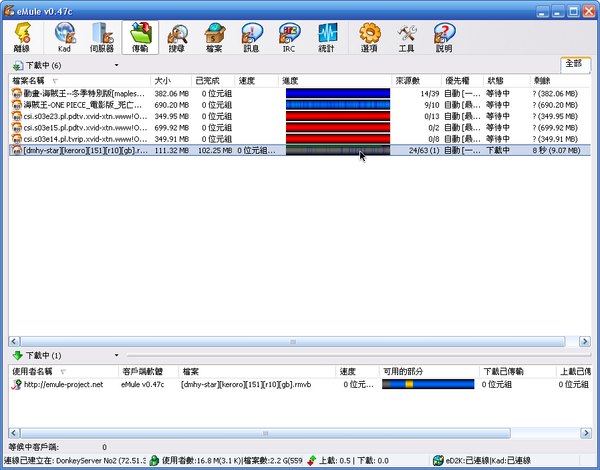This screenshot has width=600, height=470.
Task: Sort by 可用的部分 column header
Action: 429,371
